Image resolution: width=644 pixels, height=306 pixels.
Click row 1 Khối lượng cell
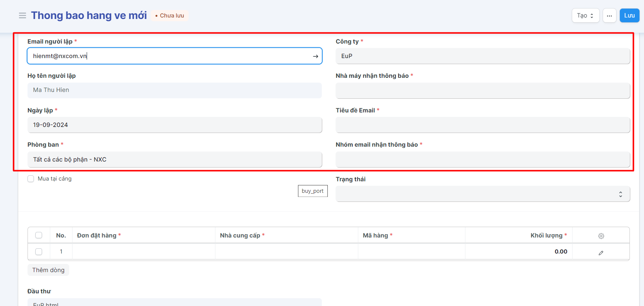(x=518, y=252)
